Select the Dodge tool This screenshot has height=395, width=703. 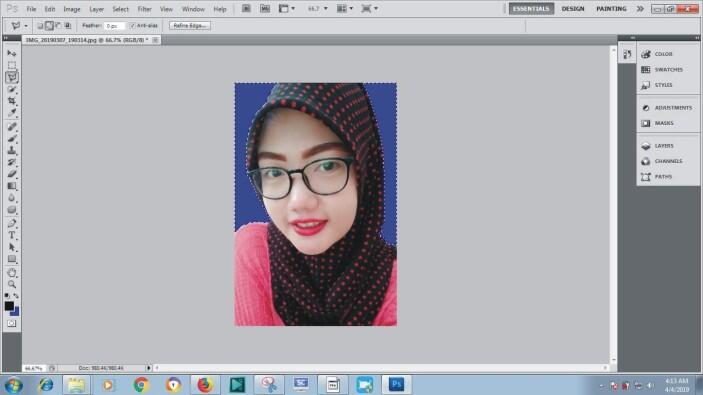pos(12,210)
